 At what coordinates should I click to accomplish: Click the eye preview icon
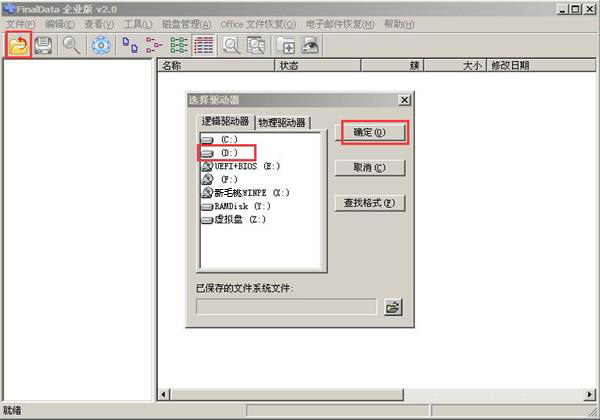click(x=310, y=45)
